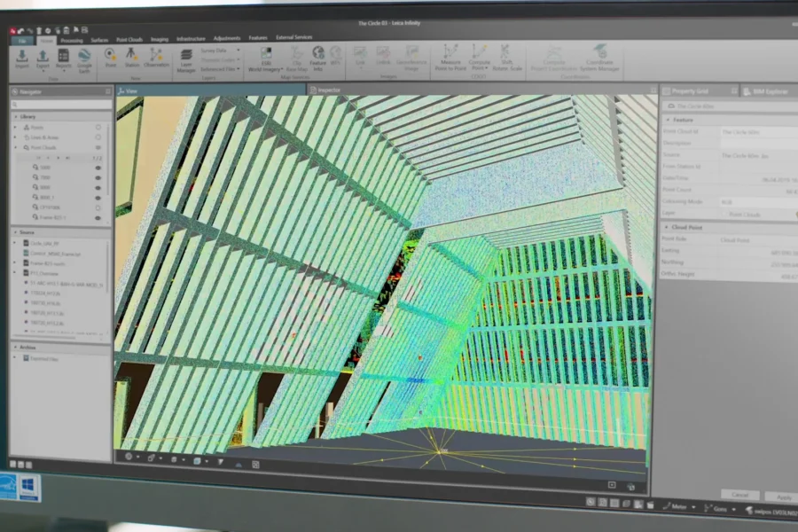Click the Colouring Mode value field
Screen dimensions: 798x532
758,202
